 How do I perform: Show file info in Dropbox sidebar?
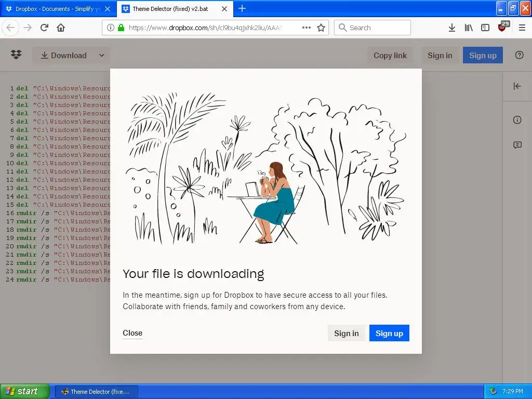point(517,120)
